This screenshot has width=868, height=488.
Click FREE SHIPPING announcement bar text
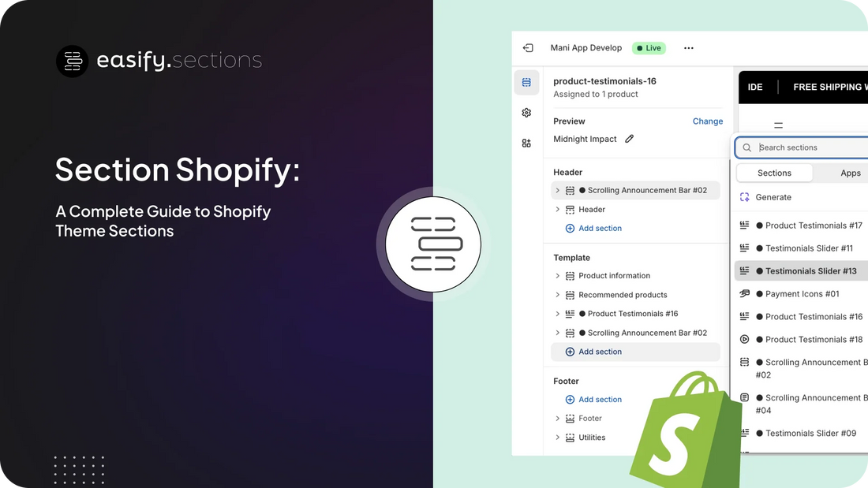(830, 87)
